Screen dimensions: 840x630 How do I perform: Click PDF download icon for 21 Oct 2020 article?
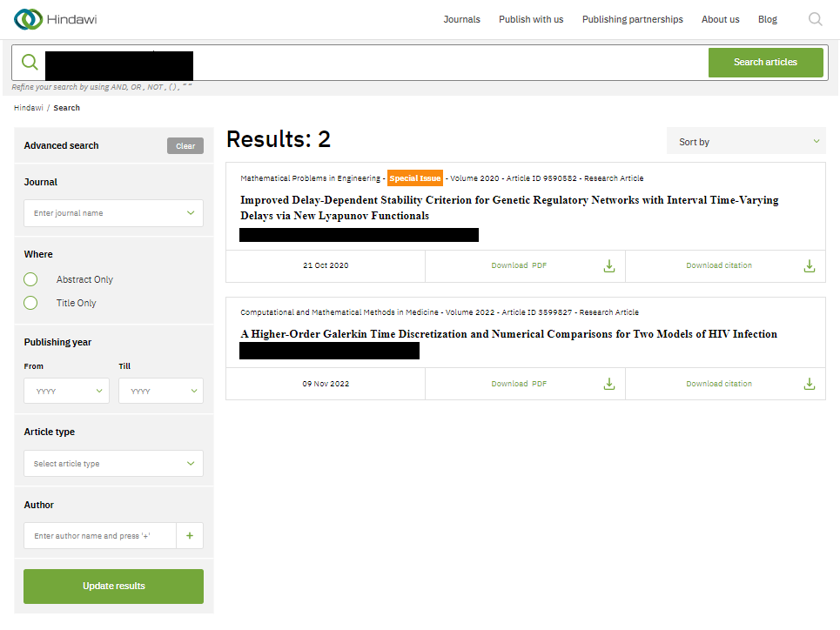pos(609,265)
